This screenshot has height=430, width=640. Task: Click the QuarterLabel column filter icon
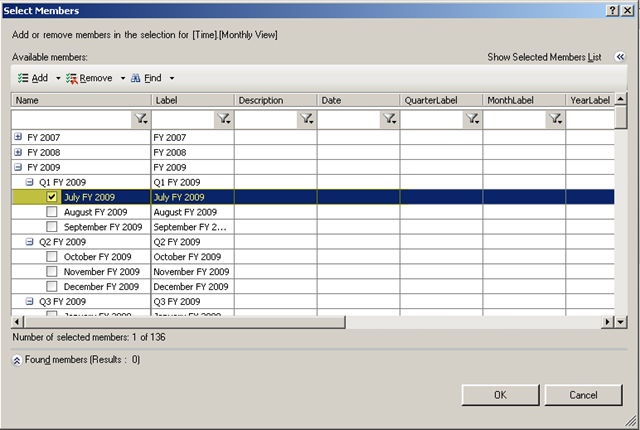tap(472, 119)
